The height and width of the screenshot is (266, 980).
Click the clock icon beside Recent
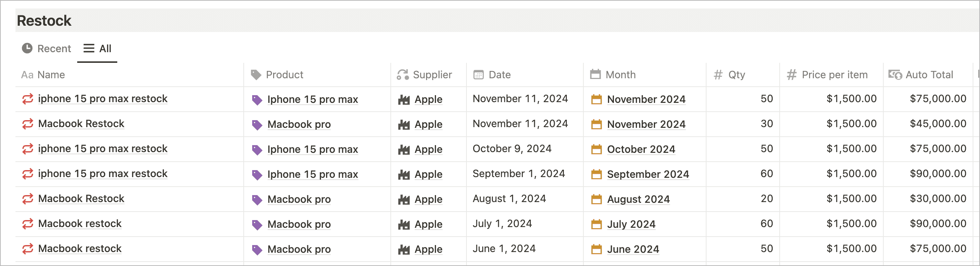pyautogui.click(x=27, y=48)
